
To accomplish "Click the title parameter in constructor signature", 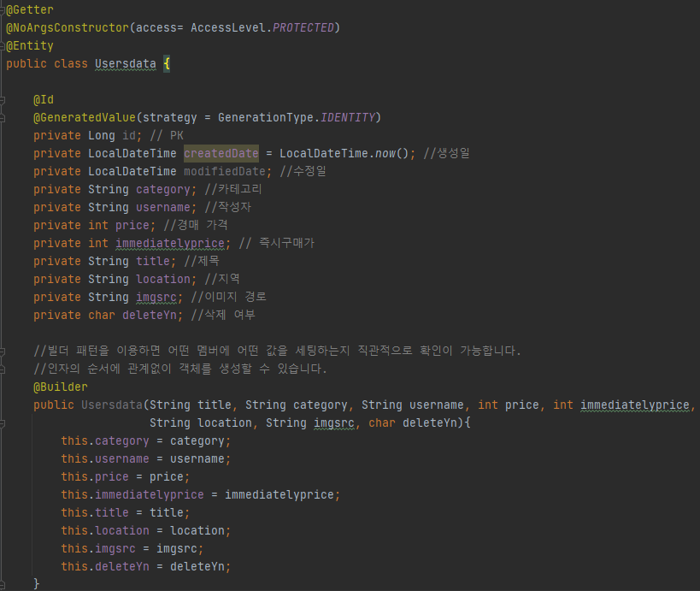I will (215, 405).
